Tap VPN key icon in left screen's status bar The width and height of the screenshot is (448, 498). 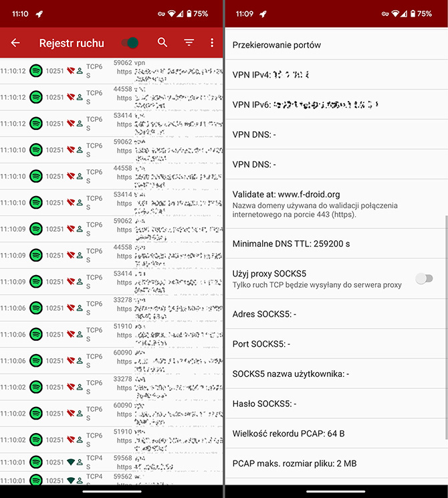(162, 14)
